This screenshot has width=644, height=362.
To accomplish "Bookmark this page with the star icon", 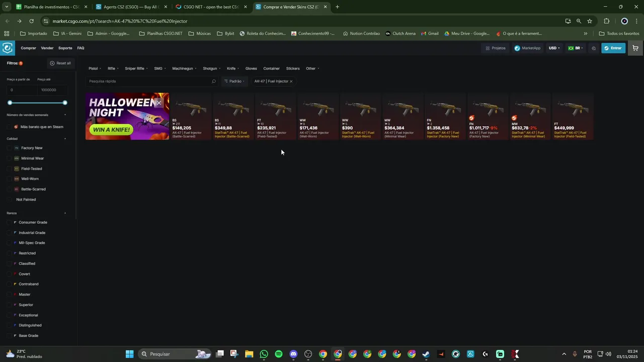I will (590, 21).
